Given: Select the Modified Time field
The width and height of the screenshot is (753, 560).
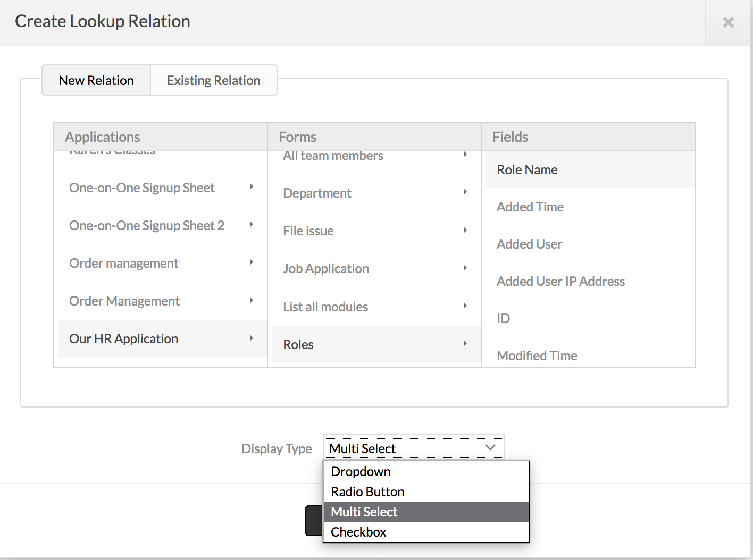Looking at the screenshot, I should click(537, 355).
